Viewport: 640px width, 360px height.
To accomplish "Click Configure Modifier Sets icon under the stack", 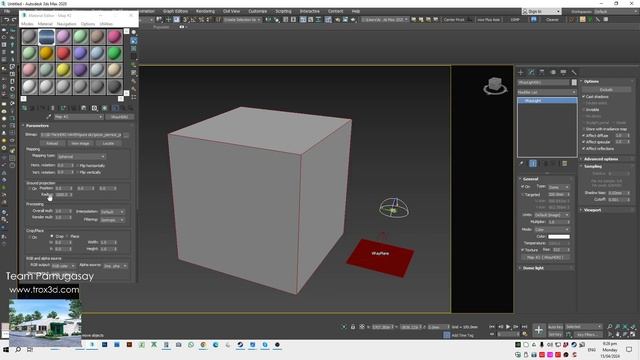I will tap(564, 163).
